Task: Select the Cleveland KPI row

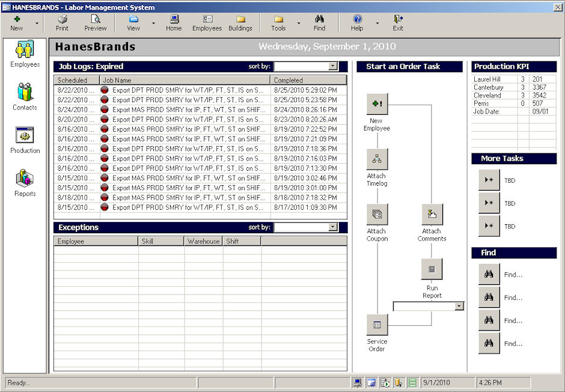Action: [x=514, y=95]
